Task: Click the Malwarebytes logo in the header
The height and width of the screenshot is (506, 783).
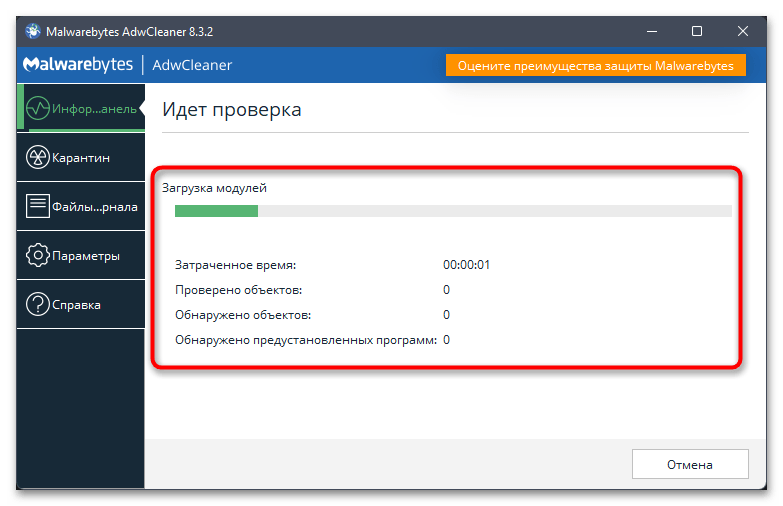Action: tap(78, 64)
